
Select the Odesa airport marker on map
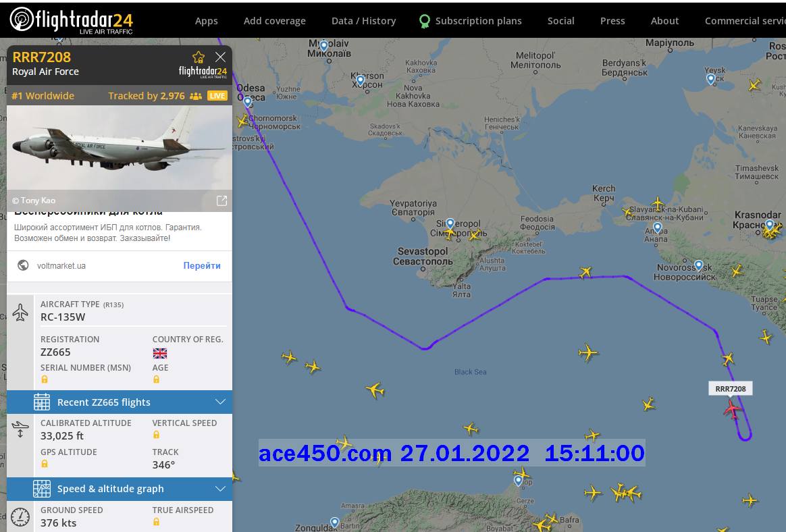click(x=248, y=101)
